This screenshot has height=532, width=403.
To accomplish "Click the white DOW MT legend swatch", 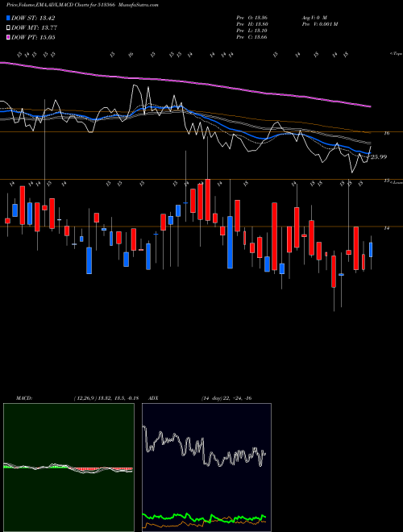I will pyautogui.click(x=9, y=28).
